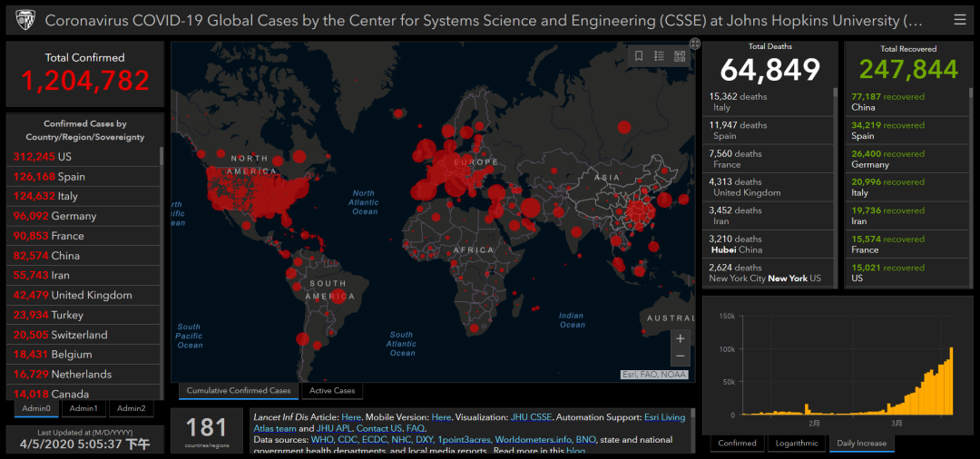Select United Kingdom in confirmed list

(83, 296)
